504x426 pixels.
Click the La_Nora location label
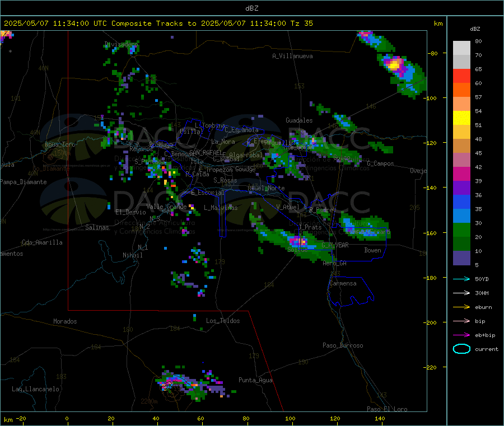(223, 142)
